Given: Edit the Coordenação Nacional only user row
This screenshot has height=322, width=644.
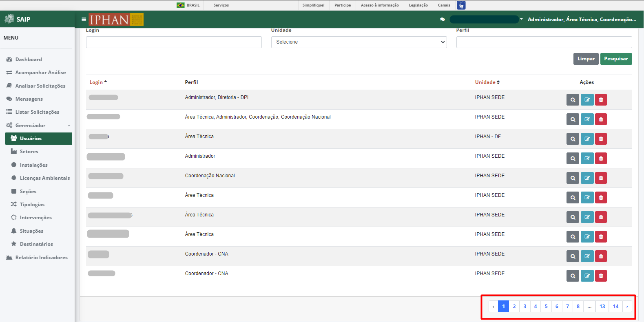Looking at the screenshot, I should (587, 178).
